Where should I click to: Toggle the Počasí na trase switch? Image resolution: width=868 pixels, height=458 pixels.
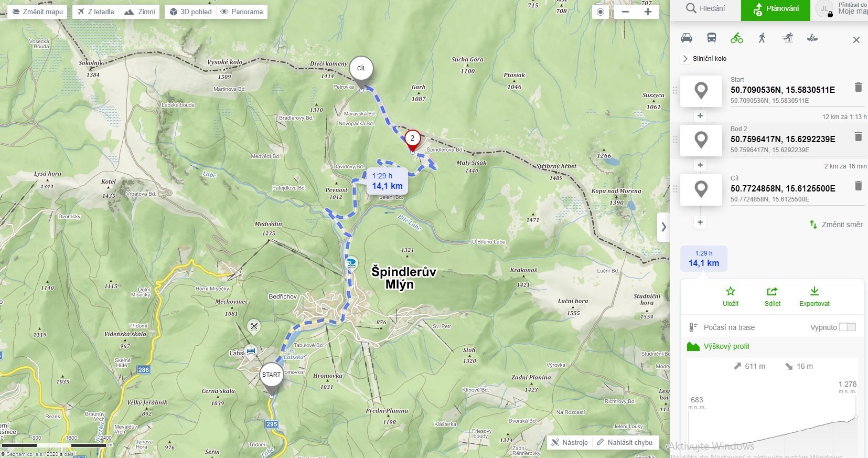pos(847,327)
